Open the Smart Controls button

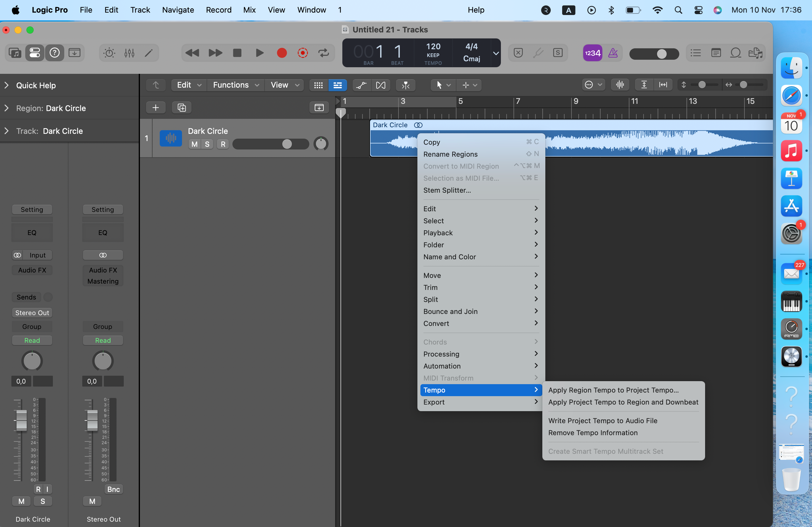pos(109,53)
